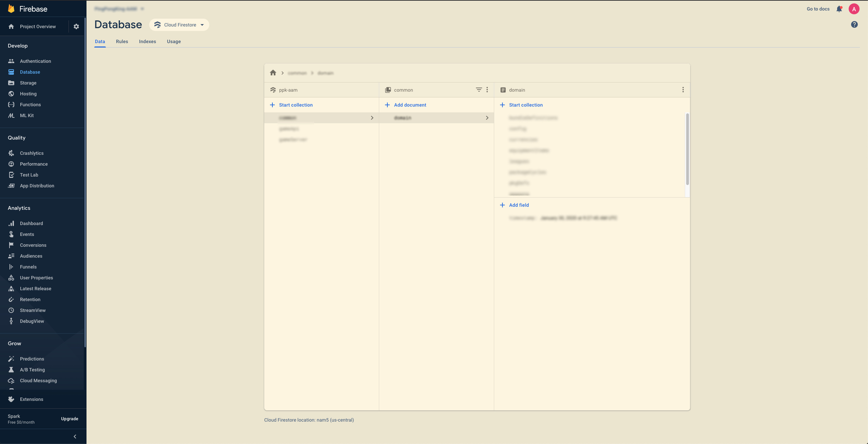
Task: Click the Grow section heading
Action: (15, 344)
